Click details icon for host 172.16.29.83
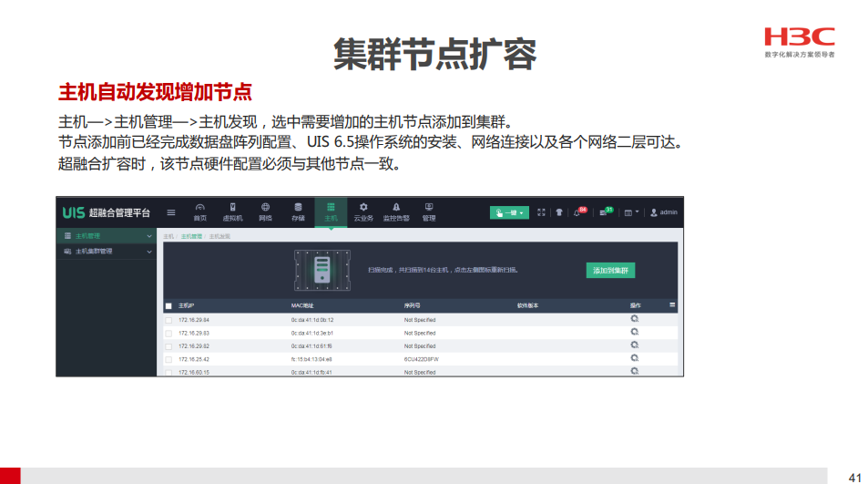 click(x=635, y=333)
